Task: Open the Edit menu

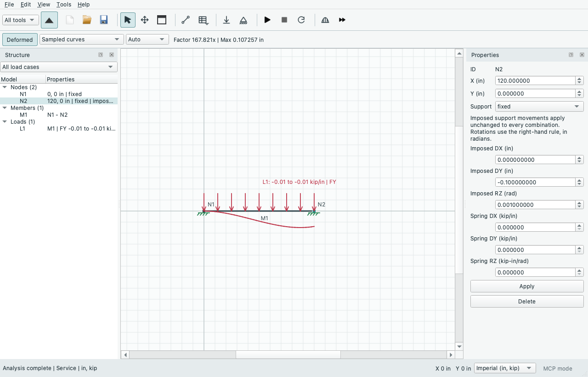Action: (x=26, y=4)
